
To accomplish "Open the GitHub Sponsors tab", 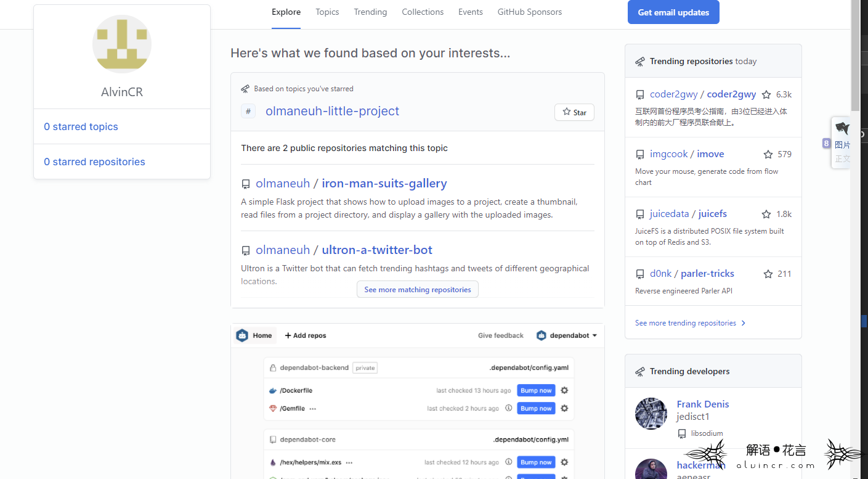I will (530, 12).
